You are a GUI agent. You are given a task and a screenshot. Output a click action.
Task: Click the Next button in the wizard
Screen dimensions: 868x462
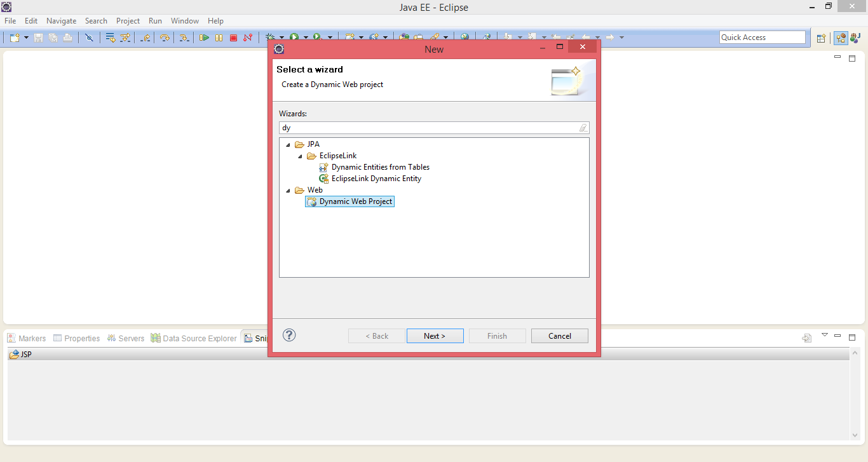pos(435,336)
